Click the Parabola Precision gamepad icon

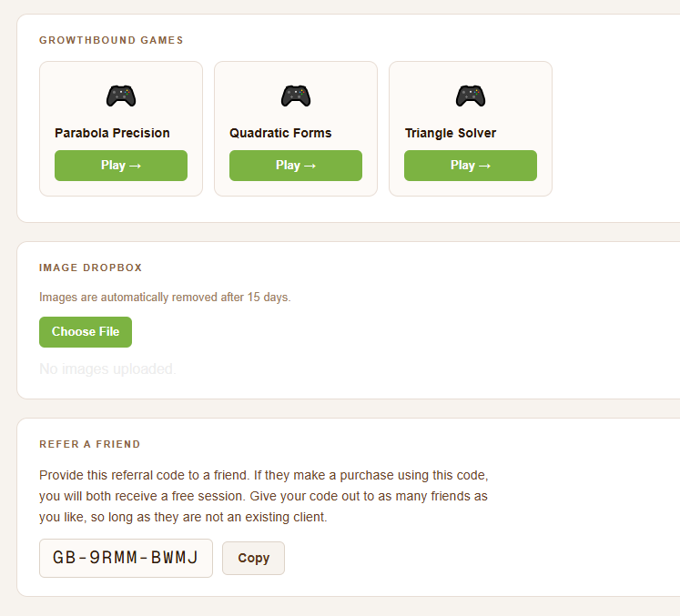(x=121, y=96)
